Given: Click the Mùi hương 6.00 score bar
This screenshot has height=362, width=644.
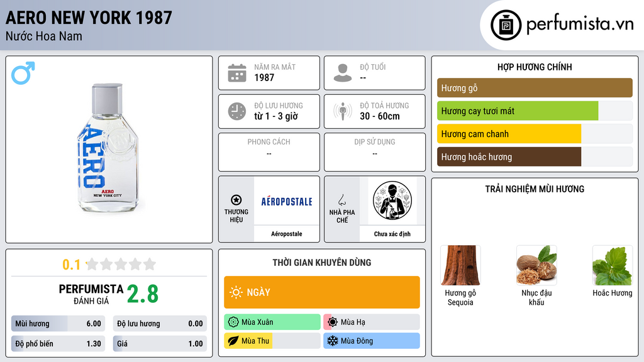Looking at the screenshot, I should pos(58,324).
